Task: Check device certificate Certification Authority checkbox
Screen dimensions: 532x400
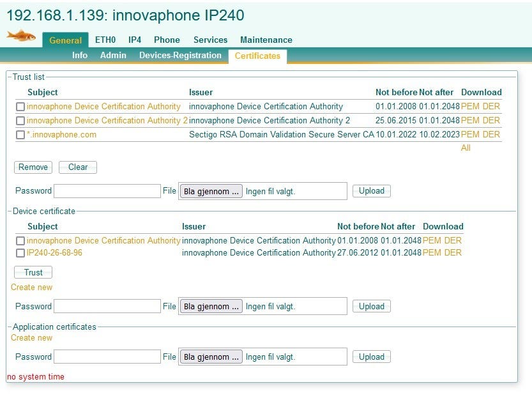Action: 20,241
